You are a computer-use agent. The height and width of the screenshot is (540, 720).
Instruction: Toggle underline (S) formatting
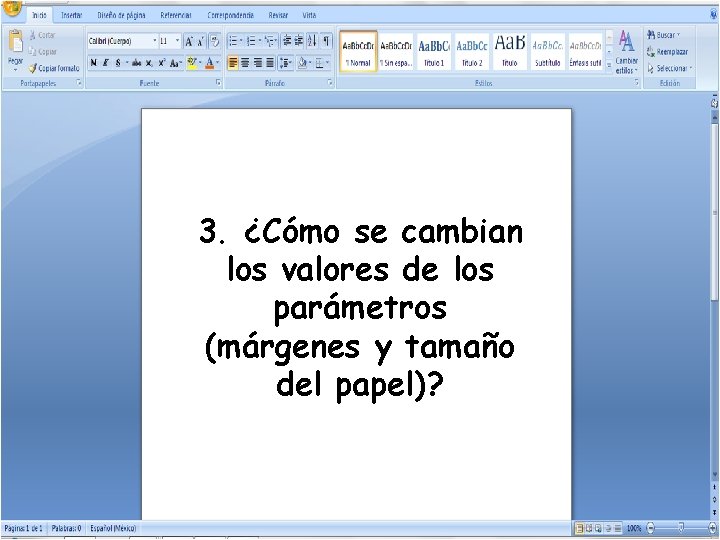point(118,63)
